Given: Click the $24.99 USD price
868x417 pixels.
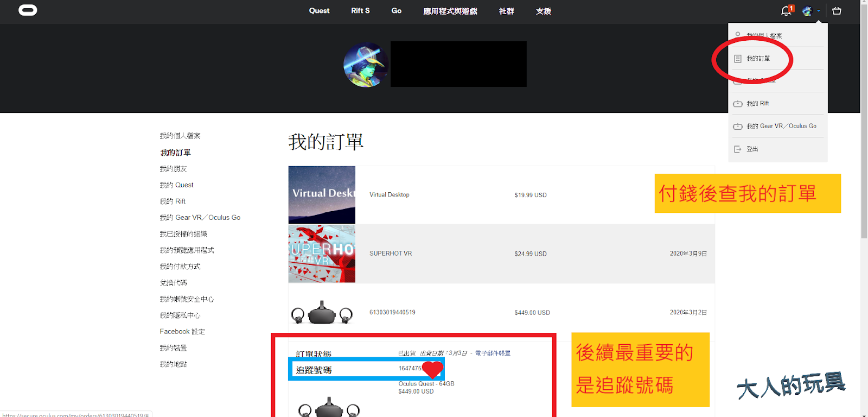Looking at the screenshot, I should point(531,254).
